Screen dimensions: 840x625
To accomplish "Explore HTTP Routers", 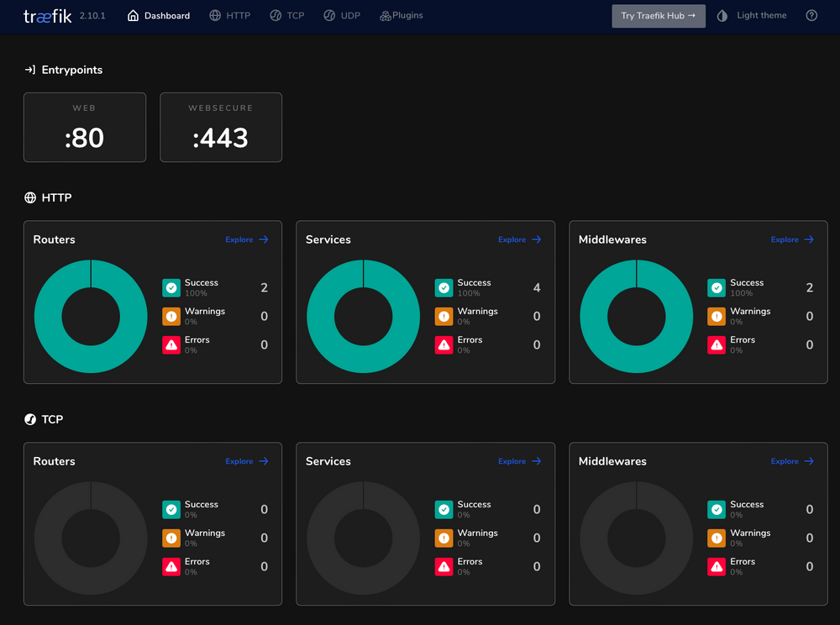I will [x=246, y=239].
